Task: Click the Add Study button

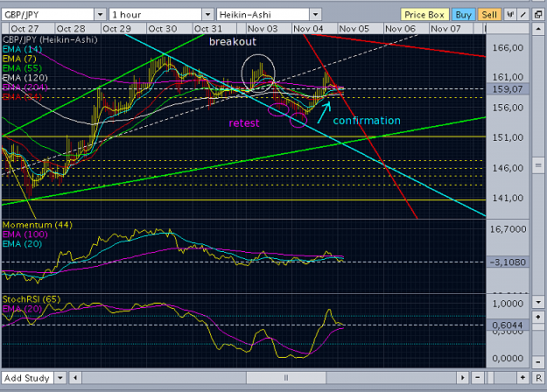Action: 27,378
